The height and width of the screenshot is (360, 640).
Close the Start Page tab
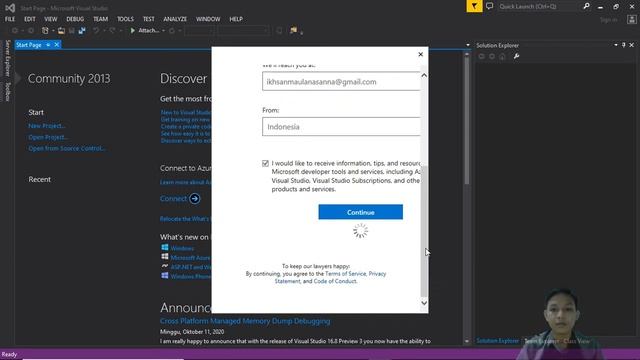pyautogui.click(x=57, y=44)
